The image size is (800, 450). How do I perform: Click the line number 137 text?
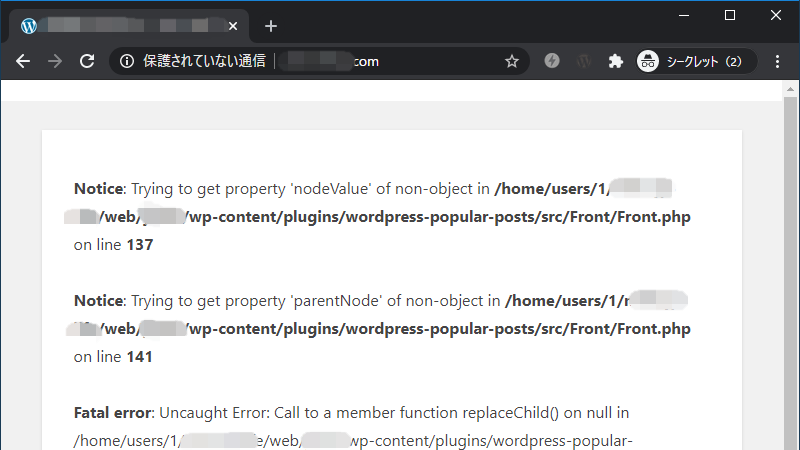pos(140,245)
